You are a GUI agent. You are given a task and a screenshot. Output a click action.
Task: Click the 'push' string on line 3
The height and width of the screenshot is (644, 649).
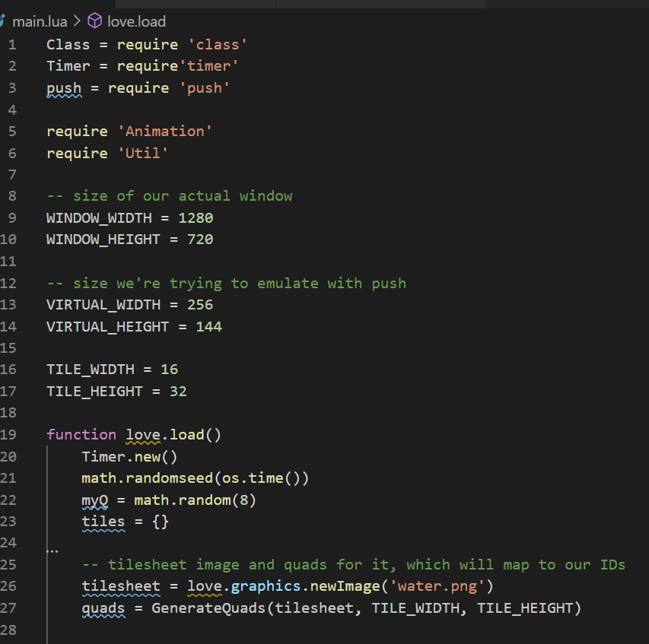[205, 88]
